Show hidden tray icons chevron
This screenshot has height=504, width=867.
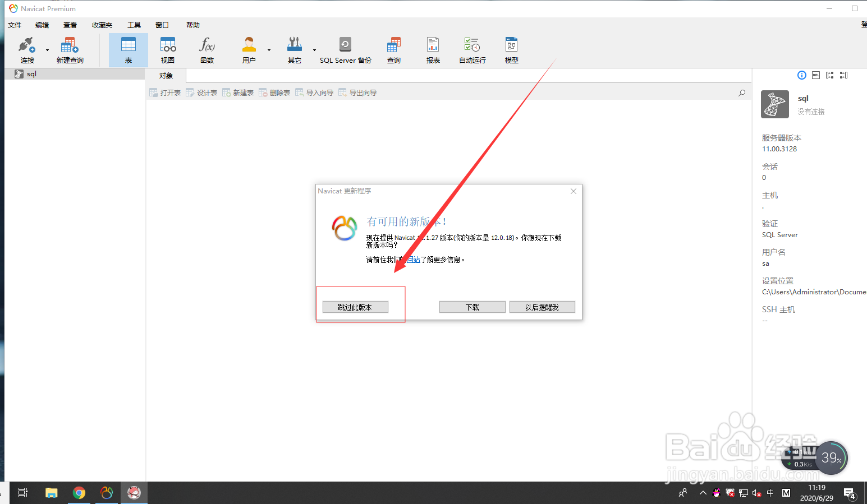[x=703, y=493]
